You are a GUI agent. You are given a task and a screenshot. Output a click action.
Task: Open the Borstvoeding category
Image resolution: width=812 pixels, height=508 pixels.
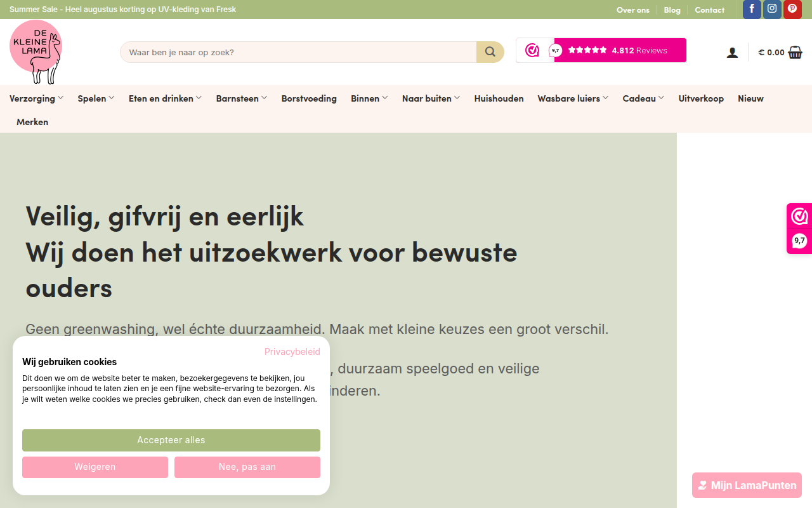tap(309, 98)
